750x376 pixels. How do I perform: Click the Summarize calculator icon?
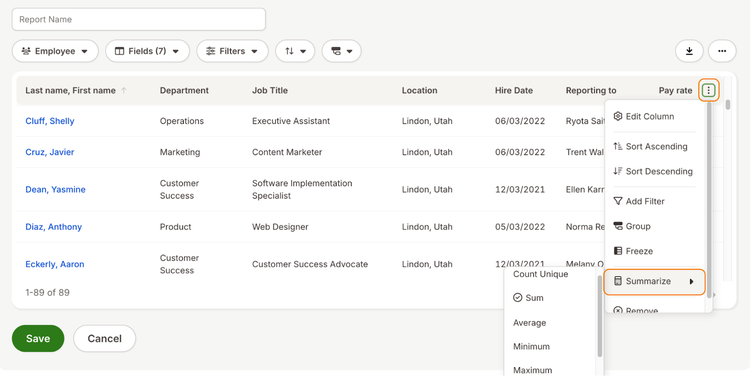(x=618, y=281)
